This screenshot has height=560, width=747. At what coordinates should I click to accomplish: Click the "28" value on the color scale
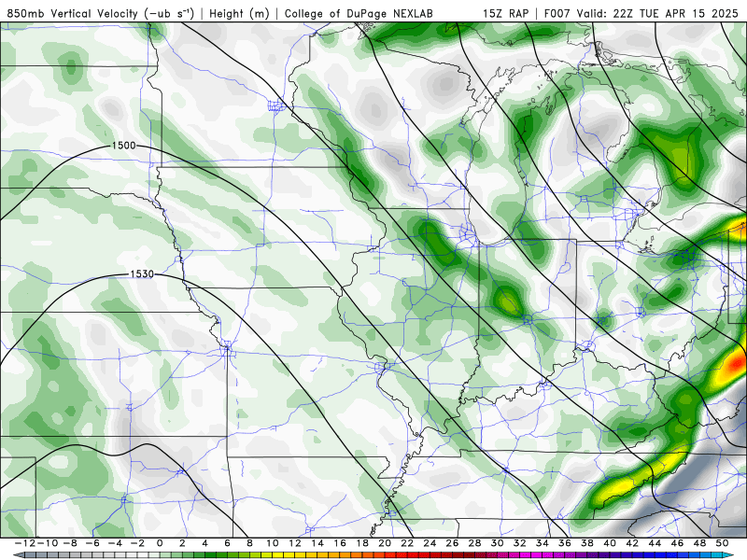tap(474, 543)
